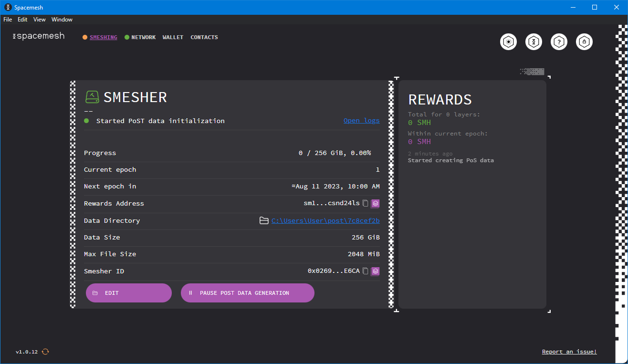This screenshot has width=628, height=364.
Task: Click the green smesher drive icon
Action: coord(92,97)
